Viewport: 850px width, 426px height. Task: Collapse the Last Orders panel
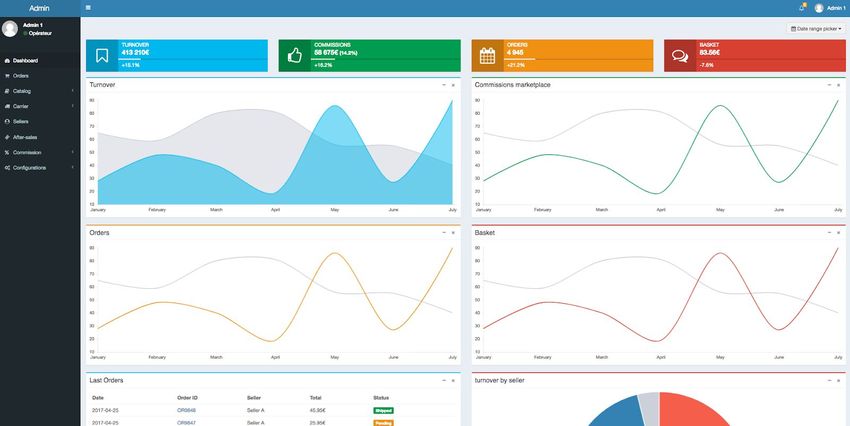click(x=444, y=380)
